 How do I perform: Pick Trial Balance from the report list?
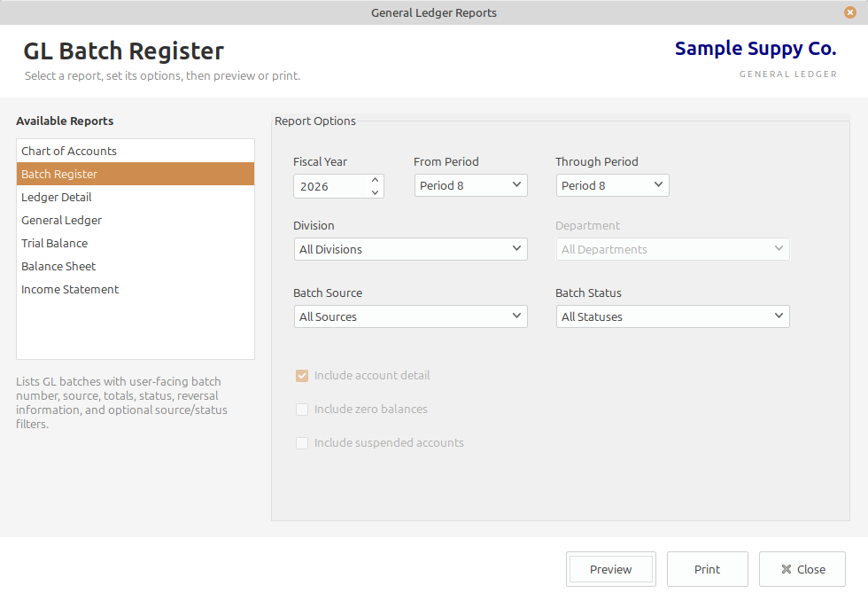(135, 243)
